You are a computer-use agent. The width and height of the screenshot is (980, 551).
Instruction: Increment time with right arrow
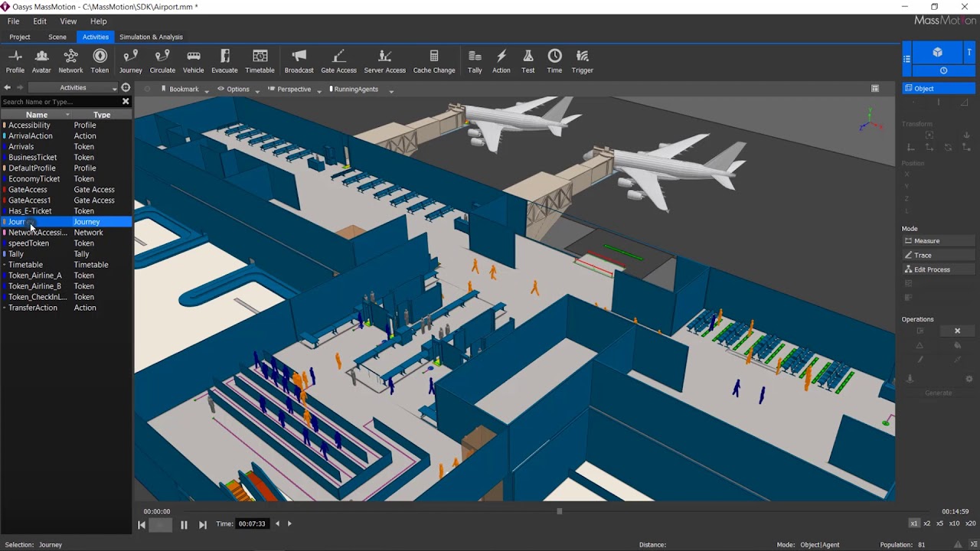pyautogui.click(x=289, y=523)
